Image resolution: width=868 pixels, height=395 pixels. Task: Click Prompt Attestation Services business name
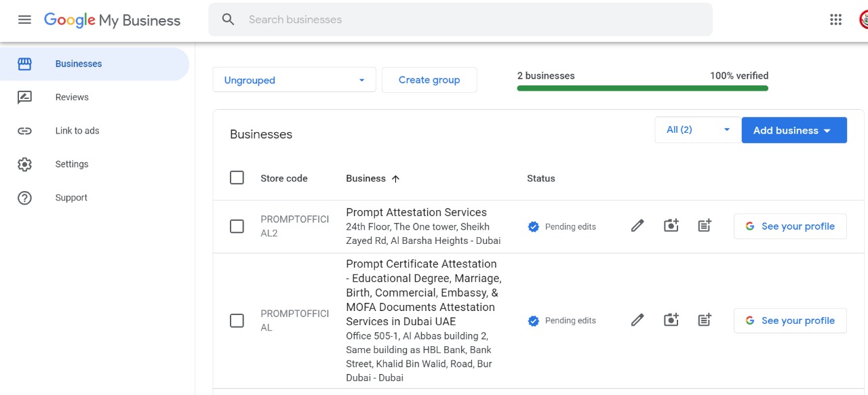click(416, 213)
